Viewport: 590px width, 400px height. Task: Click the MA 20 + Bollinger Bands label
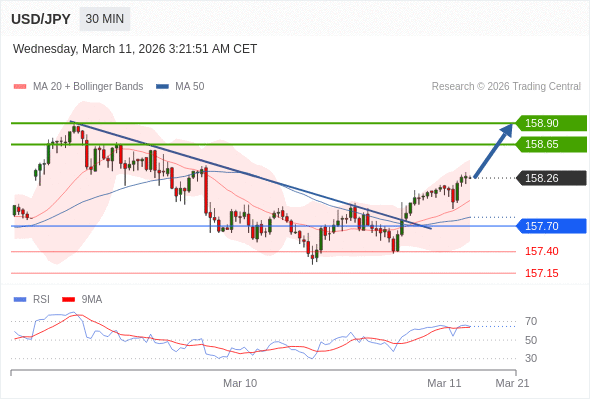coord(88,87)
